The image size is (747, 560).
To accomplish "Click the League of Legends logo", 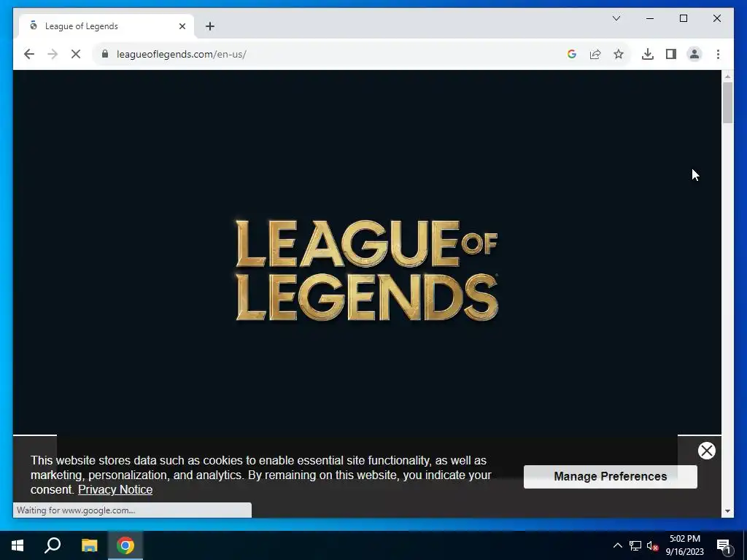I will (x=367, y=270).
